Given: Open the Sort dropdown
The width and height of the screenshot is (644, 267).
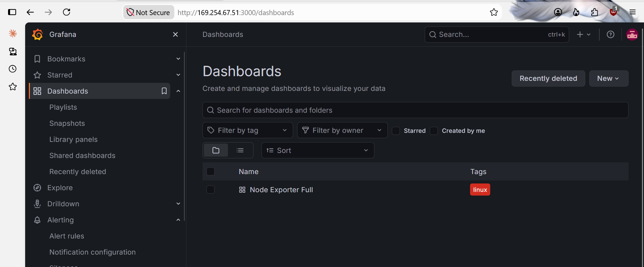Looking at the screenshot, I should pyautogui.click(x=318, y=150).
